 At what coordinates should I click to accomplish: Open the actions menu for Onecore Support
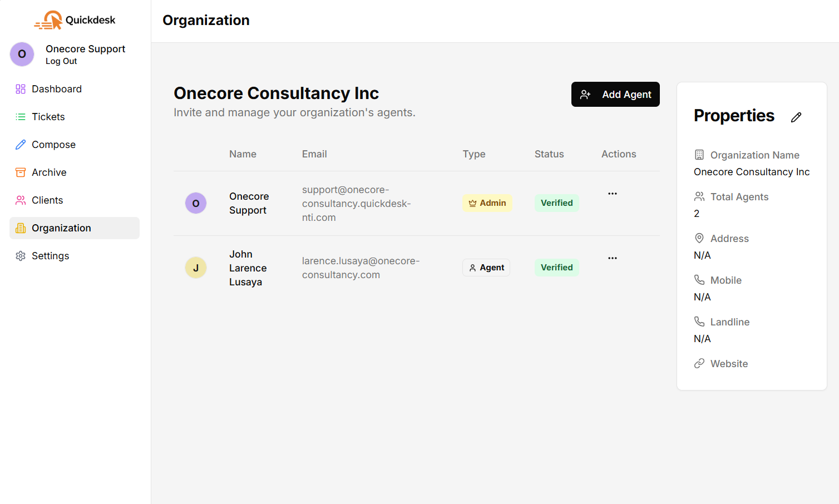613,193
